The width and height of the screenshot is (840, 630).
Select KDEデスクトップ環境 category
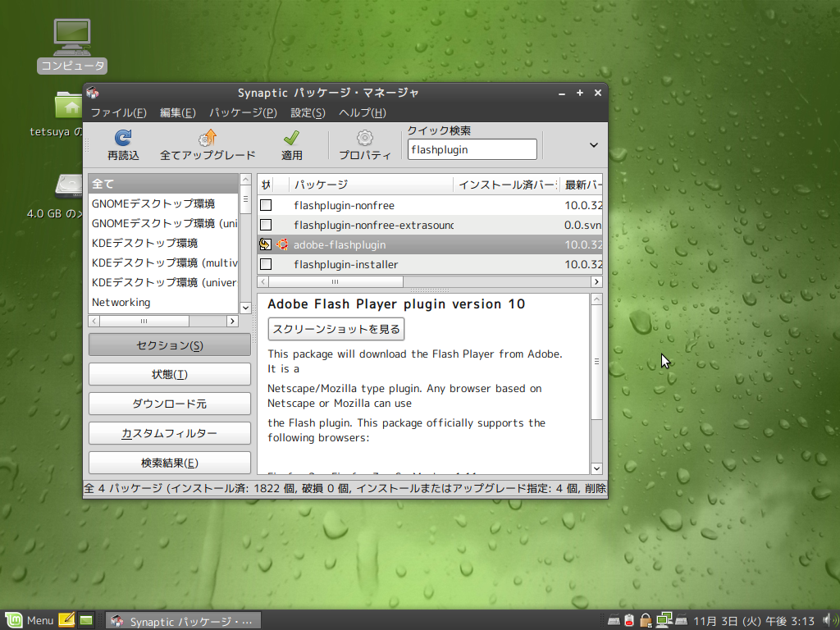point(163,243)
